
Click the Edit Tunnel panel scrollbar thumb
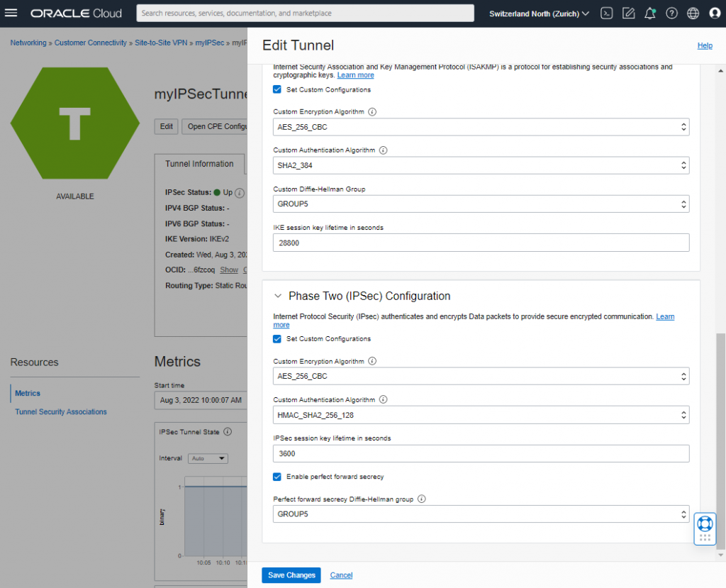[720, 440]
